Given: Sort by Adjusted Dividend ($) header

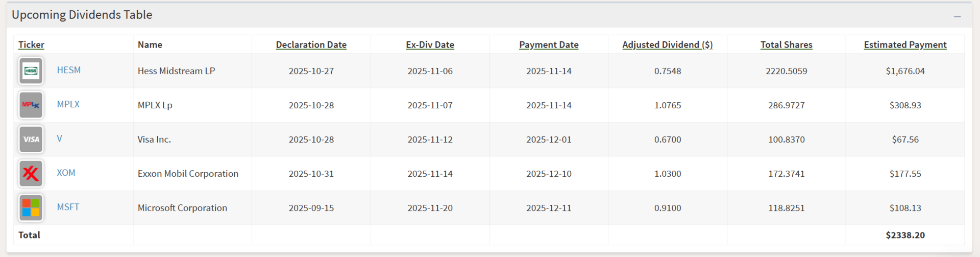Looking at the screenshot, I should (x=667, y=44).
